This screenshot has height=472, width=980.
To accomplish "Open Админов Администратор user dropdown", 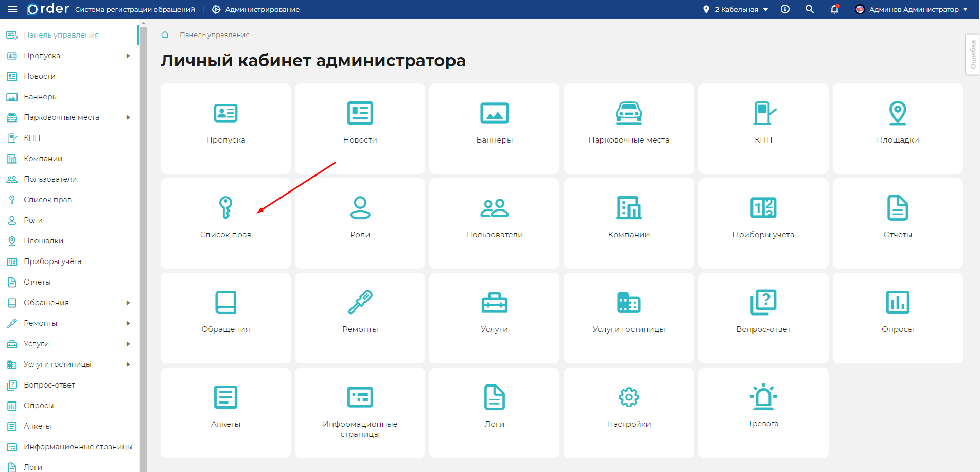I will click(911, 9).
